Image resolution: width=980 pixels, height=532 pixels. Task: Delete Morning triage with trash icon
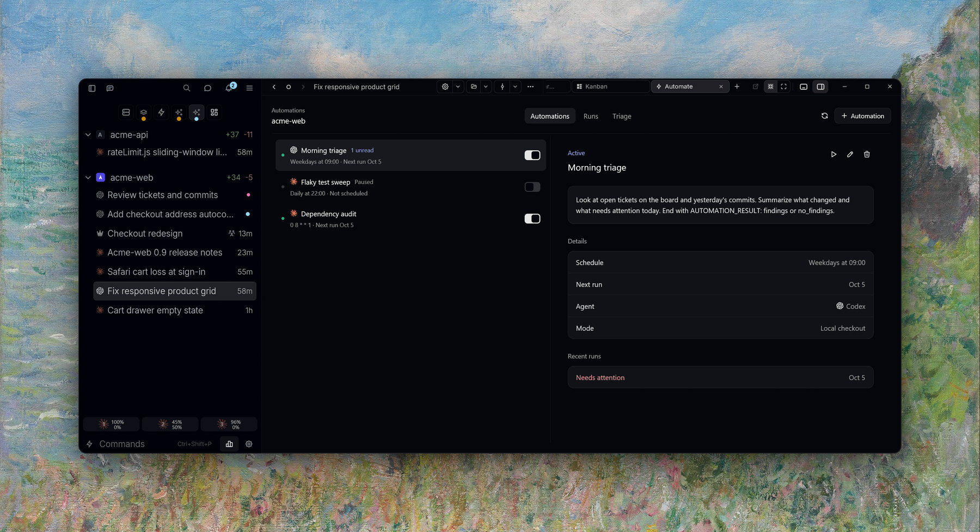[867, 155]
